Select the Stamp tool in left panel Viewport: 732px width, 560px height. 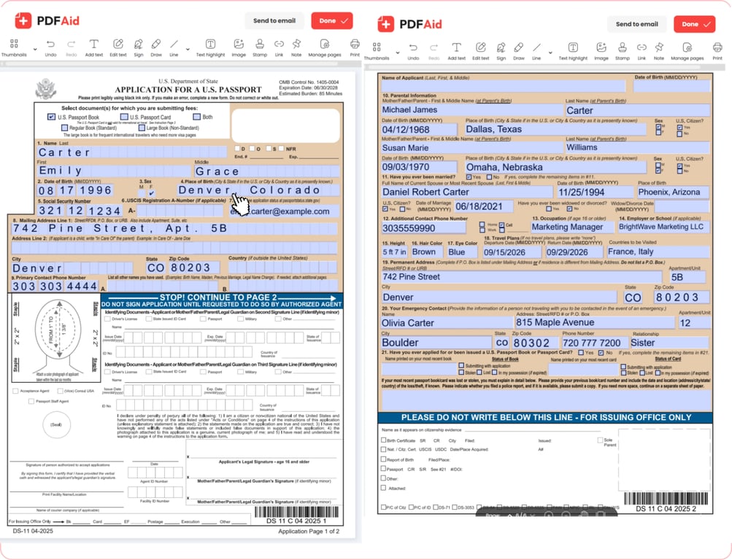(x=260, y=48)
